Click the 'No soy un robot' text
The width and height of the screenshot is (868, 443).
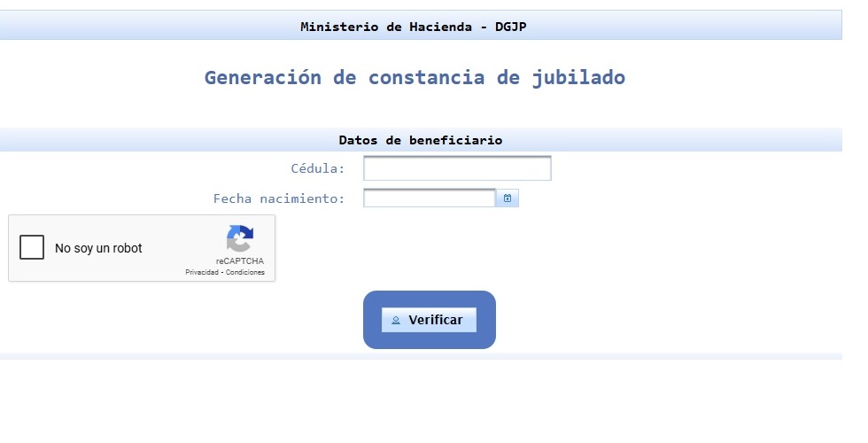click(98, 249)
